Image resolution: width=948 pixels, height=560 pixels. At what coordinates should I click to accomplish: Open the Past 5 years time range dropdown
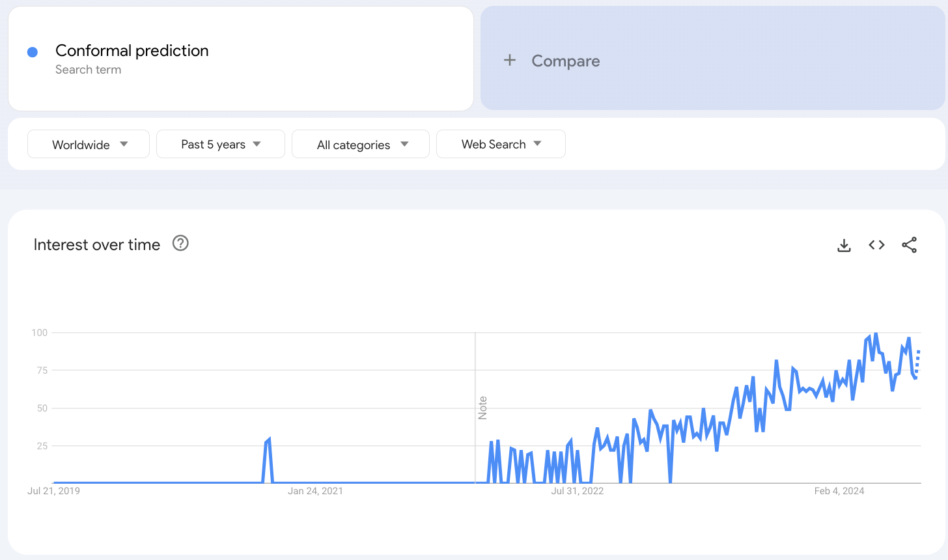pyautogui.click(x=220, y=145)
